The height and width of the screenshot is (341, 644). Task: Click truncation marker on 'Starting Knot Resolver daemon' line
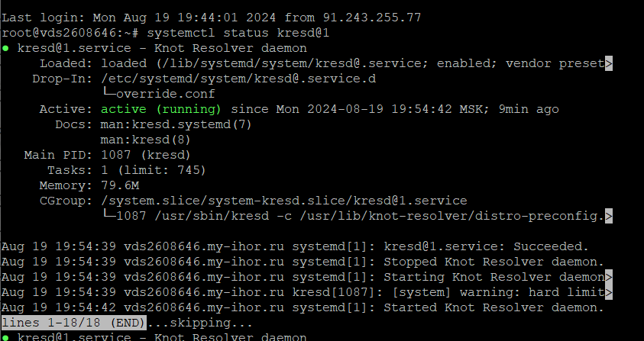(609, 277)
